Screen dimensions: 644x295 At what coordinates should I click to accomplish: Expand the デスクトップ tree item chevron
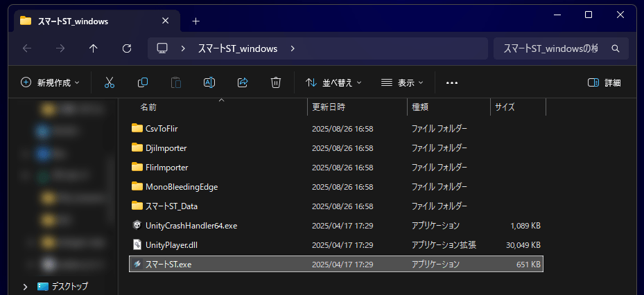tap(26, 286)
